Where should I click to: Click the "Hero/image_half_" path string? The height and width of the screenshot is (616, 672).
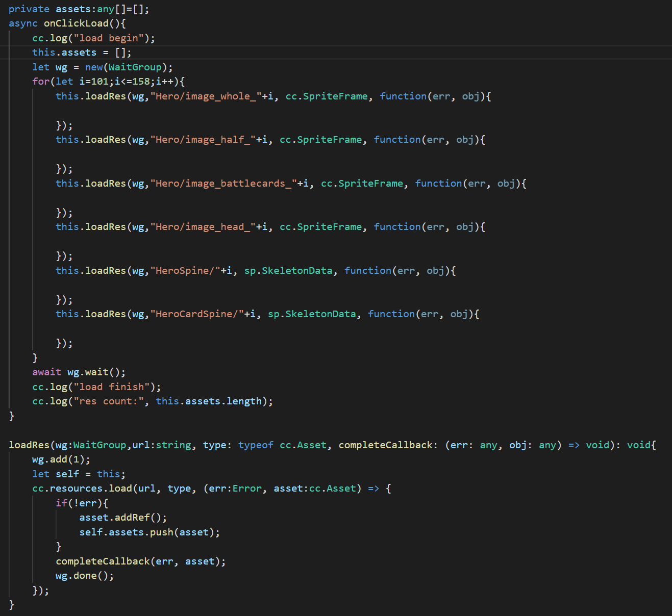coord(203,140)
